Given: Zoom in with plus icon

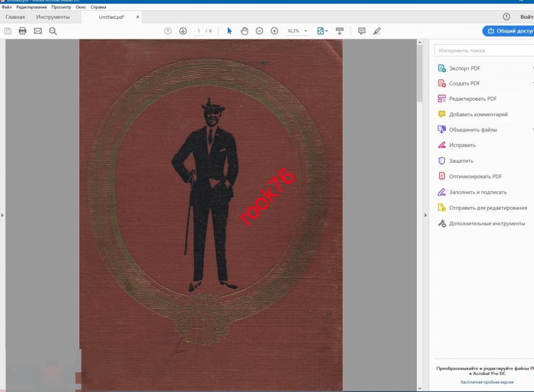Looking at the screenshot, I should [x=274, y=31].
